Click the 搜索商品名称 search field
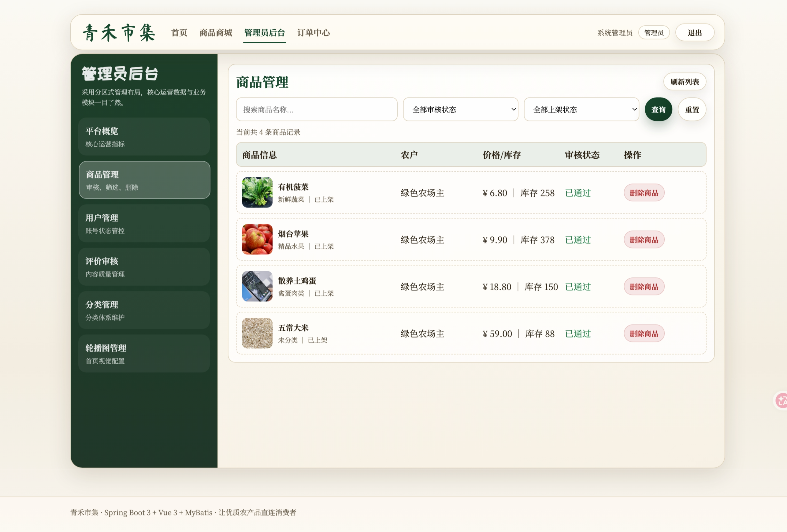Viewport: 787px width, 532px height. tap(316, 109)
